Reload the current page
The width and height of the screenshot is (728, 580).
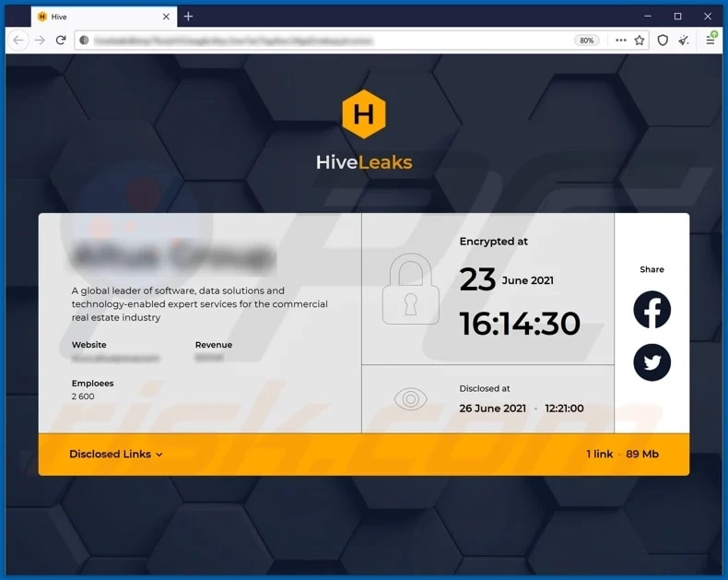(61, 41)
